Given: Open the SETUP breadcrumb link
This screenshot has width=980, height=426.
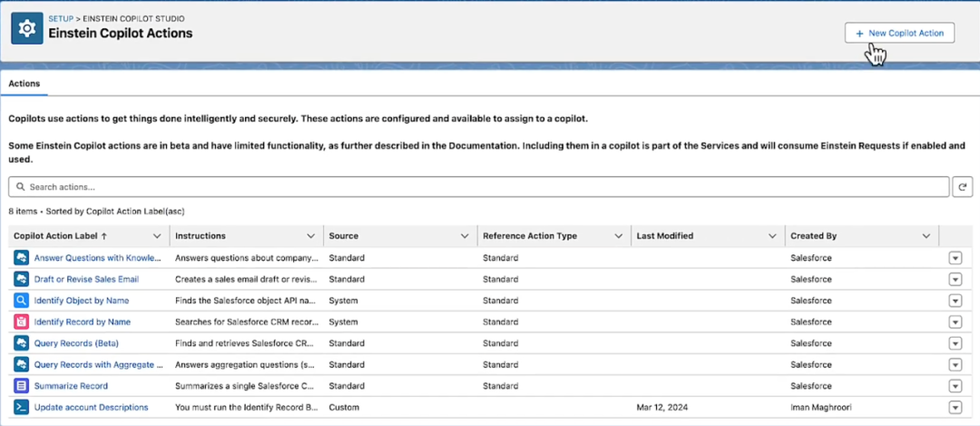Looking at the screenshot, I should pyautogui.click(x=62, y=19).
